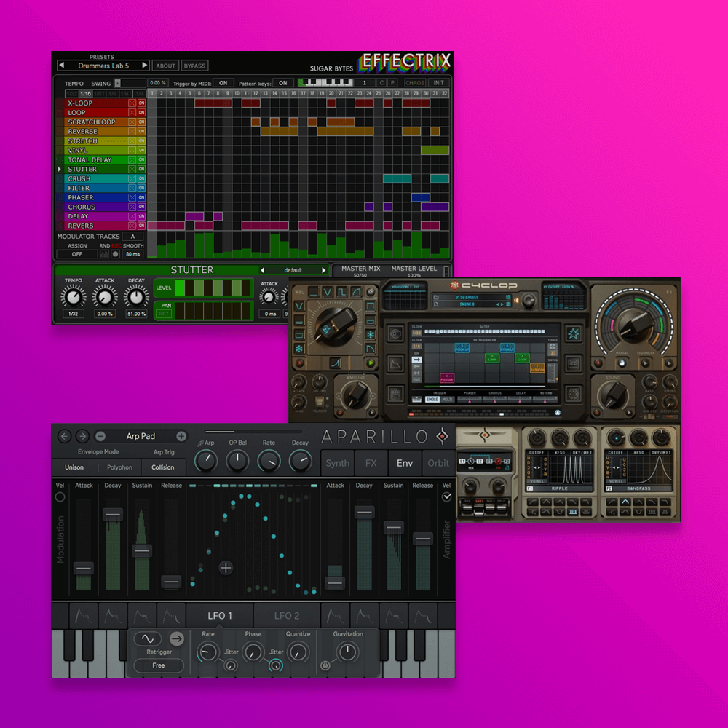Go to next Aparillo preset arrow
This screenshot has height=728, width=728.
[83, 436]
